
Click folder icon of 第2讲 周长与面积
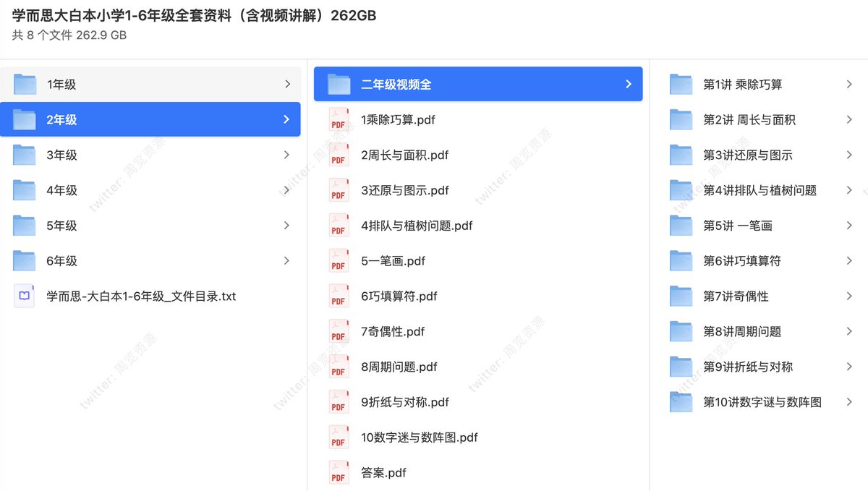pyautogui.click(x=681, y=120)
